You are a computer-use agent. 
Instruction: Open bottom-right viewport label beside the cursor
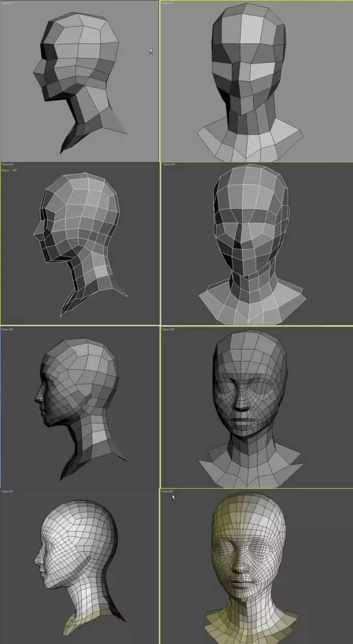point(167,491)
